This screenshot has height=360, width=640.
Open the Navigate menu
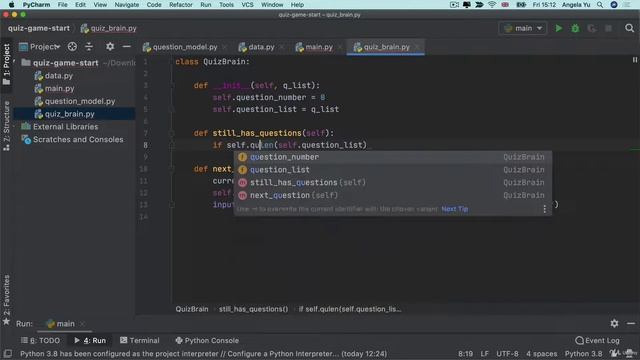coord(127,4)
